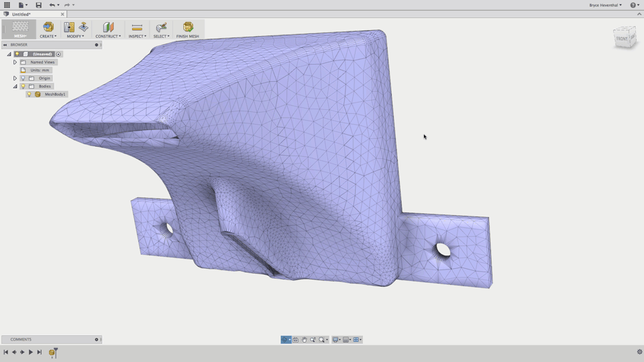Expand the Named Views tree node
The image size is (644, 362).
coord(15,62)
